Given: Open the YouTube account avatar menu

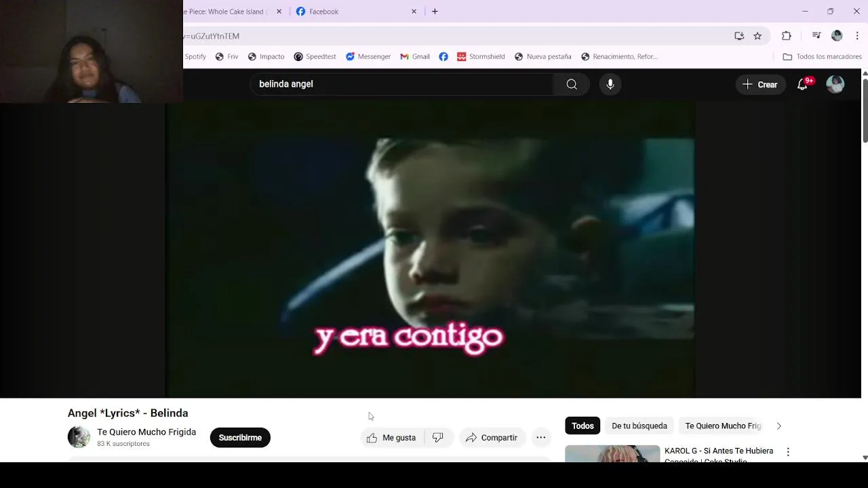Looking at the screenshot, I should (x=835, y=84).
